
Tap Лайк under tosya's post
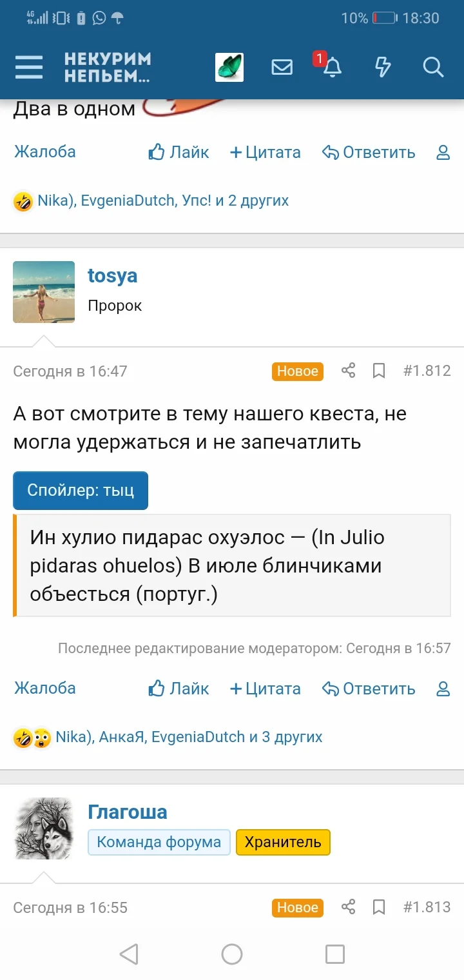pos(178,689)
